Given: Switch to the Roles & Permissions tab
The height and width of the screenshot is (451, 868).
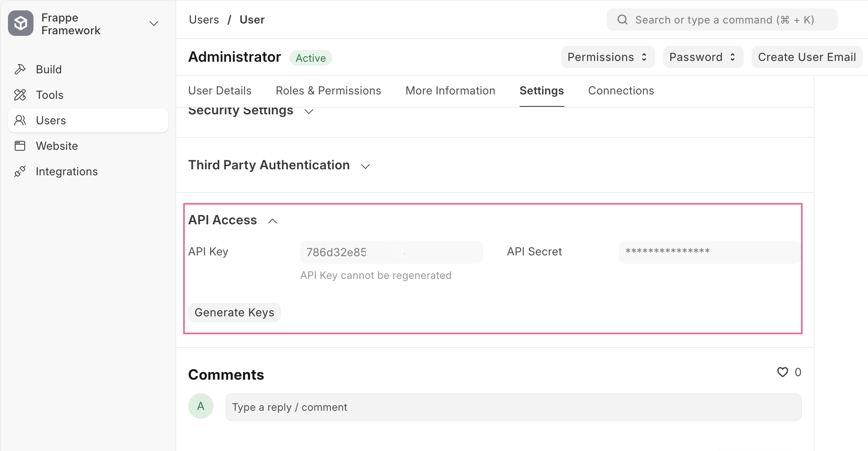Looking at the screenshot, I should (328, 91).
